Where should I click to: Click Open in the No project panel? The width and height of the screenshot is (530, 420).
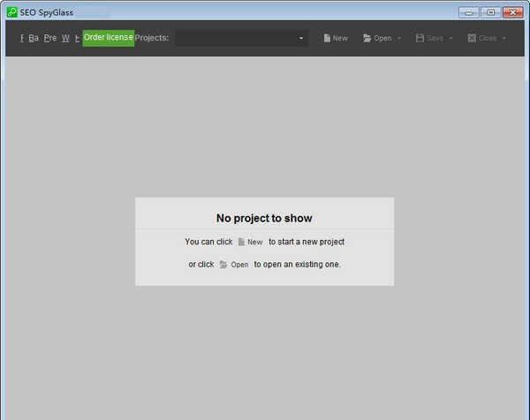point(234,265)
